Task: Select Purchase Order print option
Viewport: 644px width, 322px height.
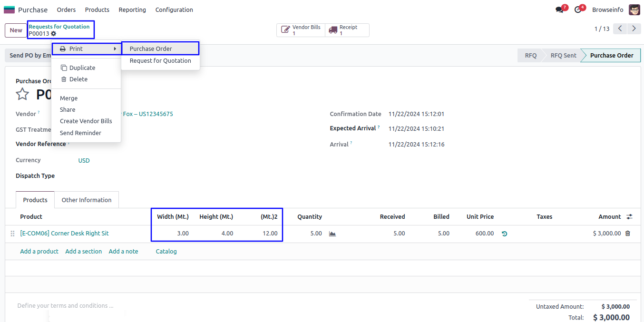Action: [x=151, y=49]
